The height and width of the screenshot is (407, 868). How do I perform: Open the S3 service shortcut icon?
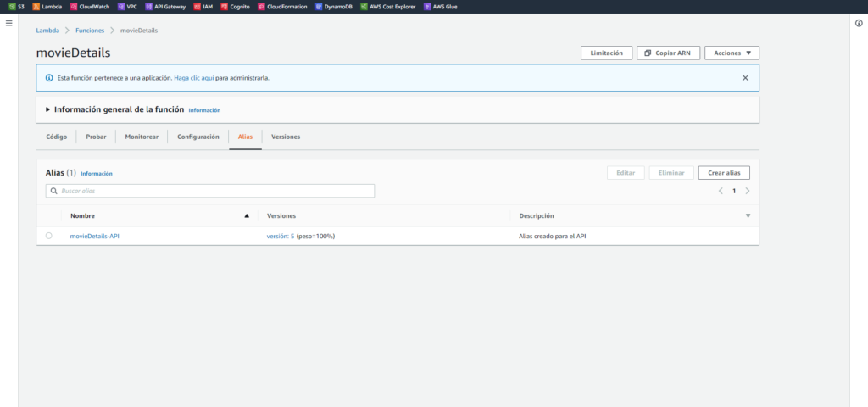tap(12, 7)
